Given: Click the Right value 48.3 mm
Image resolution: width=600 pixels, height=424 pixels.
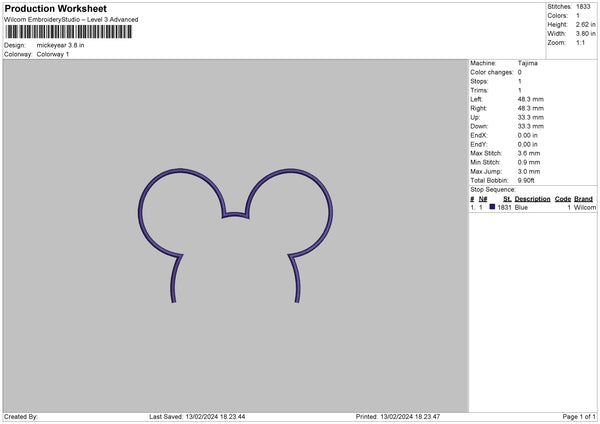Looking at the screenshot, I should point(530,108).
